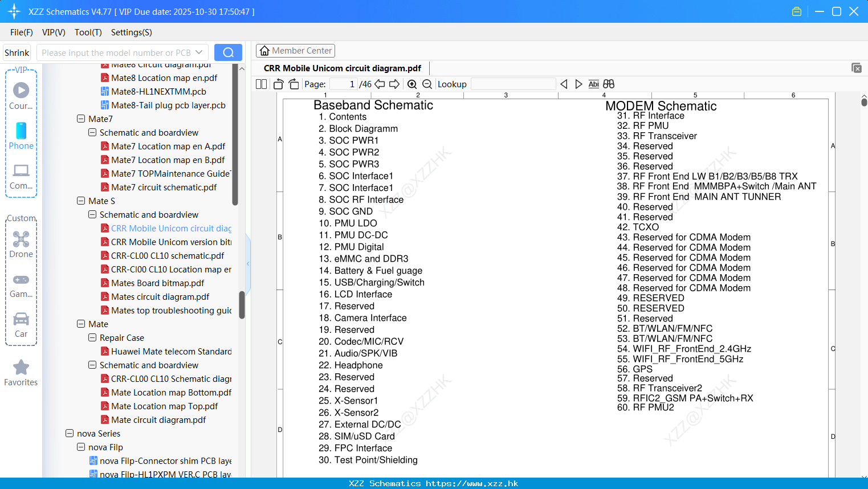This screenshot has height=489, width=868.
Task: Collapse the nova Filp node
Action: pyautogui.click(x=81, y=447)
